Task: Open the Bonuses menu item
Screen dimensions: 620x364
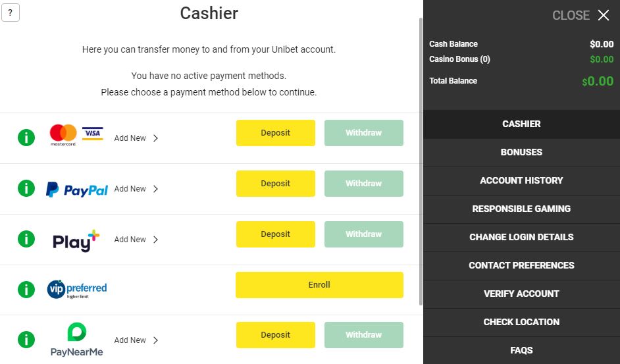Action: [x=521, y=152]
